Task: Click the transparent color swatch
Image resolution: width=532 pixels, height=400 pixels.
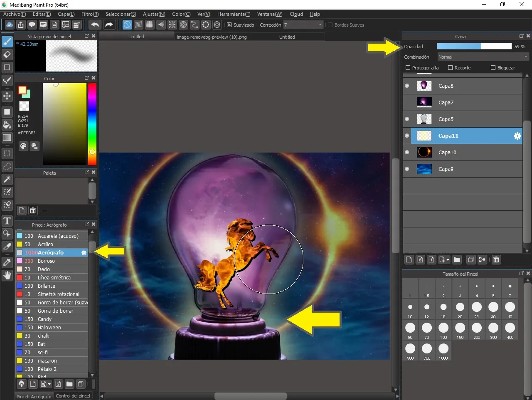Action: click(x=24, y=106)
